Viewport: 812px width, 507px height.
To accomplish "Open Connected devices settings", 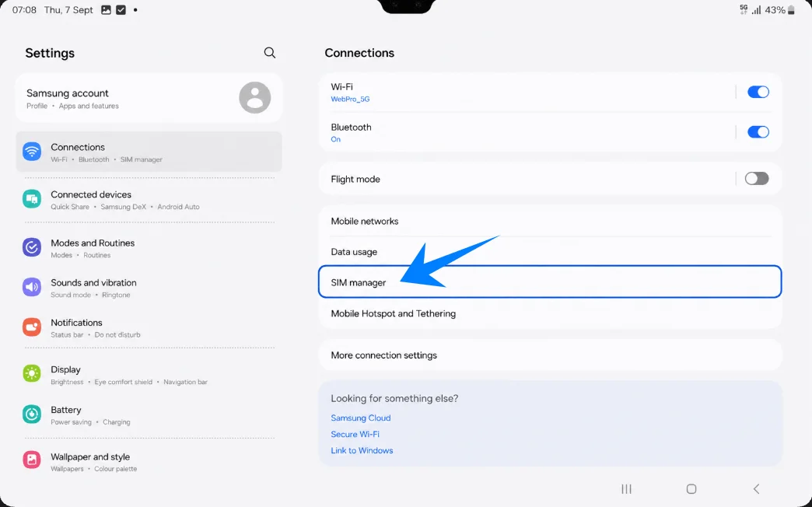I will 149,200.
